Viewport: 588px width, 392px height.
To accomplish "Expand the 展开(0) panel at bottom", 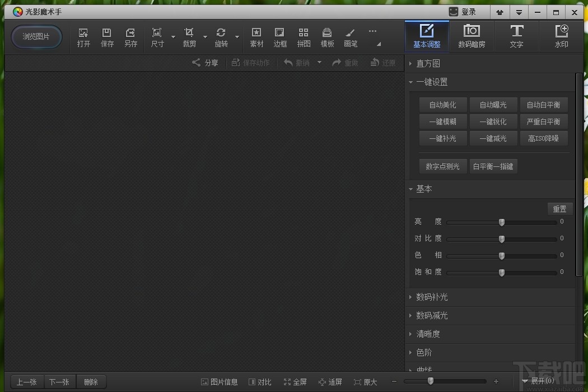I will tap(538, 381).
